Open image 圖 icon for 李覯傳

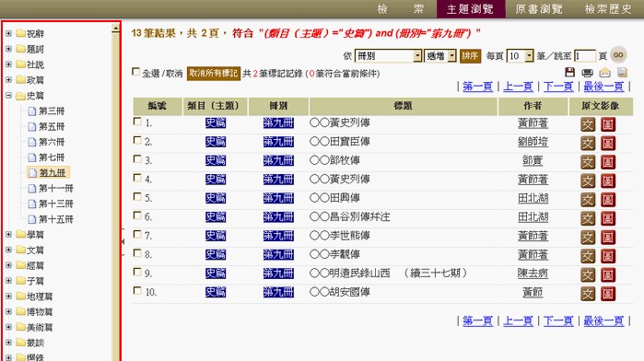pyautogui.click(x=608, y=256)
